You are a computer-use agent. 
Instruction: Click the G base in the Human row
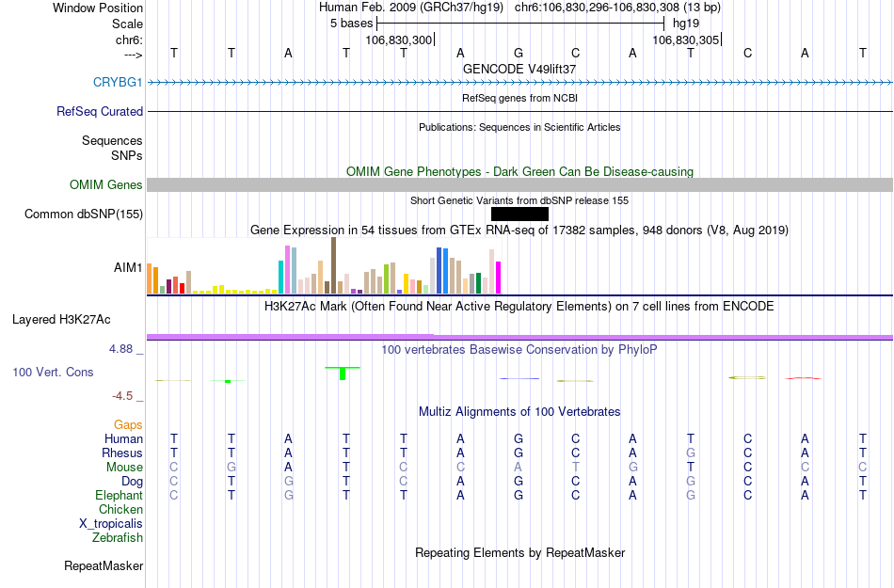coord(519,438)
